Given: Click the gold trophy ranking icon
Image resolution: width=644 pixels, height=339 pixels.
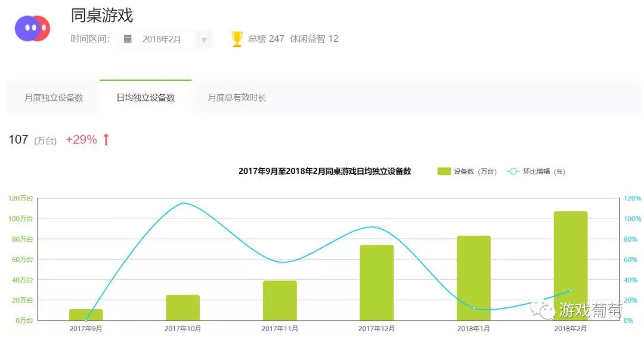Looking at the screenshot, I should pyautogui.click(x=237, y=39).
